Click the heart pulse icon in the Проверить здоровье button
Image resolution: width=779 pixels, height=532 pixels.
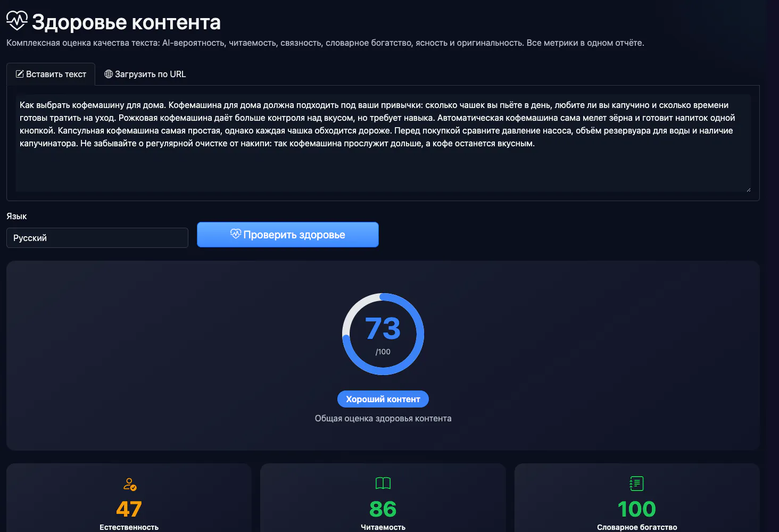click(x=236, y=234)
